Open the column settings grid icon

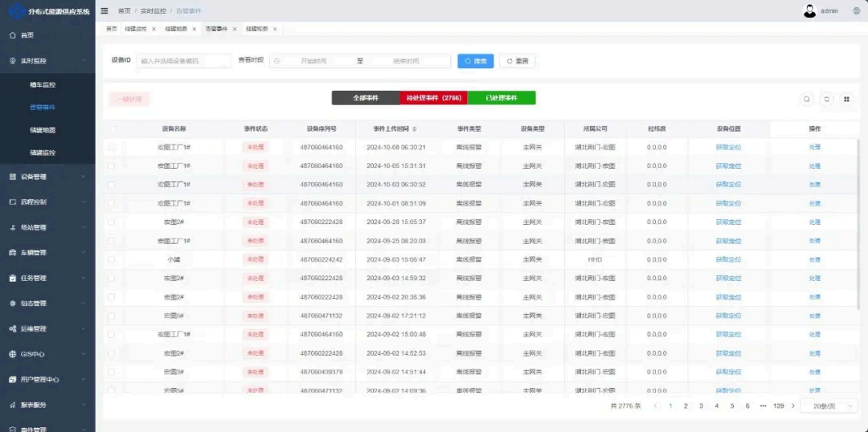(x=846, y=99)
